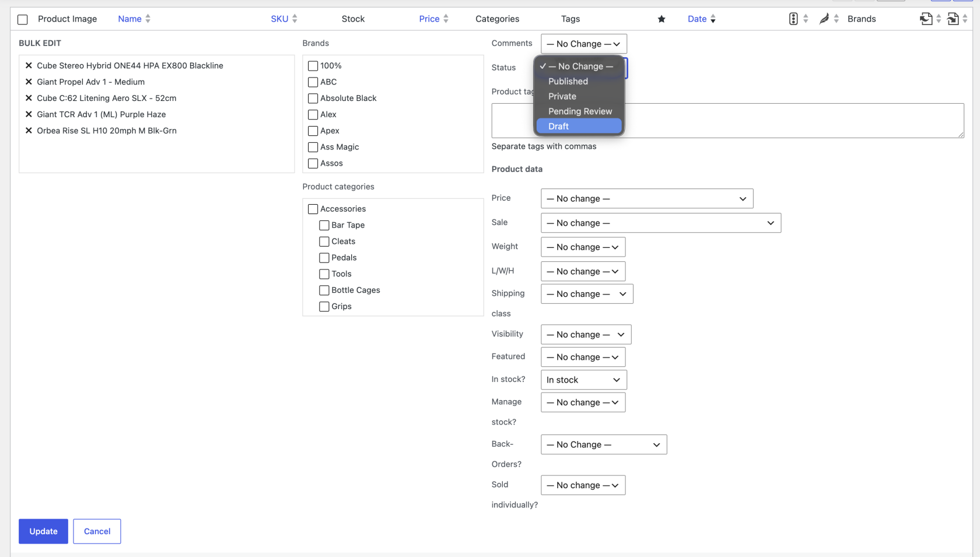
Task: Tick the select-all products checkbox in header
Action: (23, 19)
